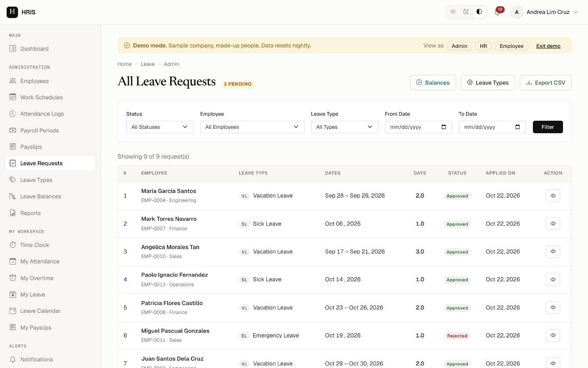Click the My Leave icon
The image size is (588, 368).
13,294
